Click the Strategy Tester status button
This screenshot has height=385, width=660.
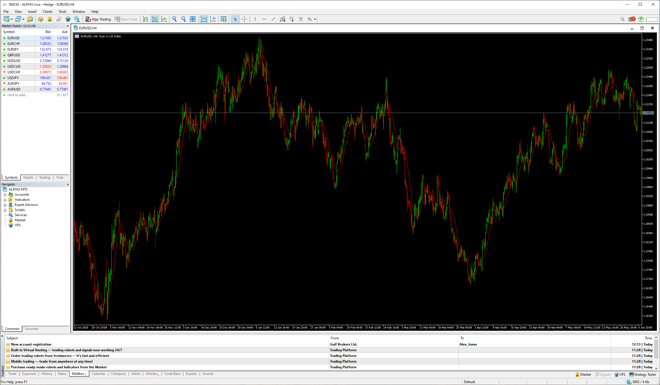click(x=643, y=374)
